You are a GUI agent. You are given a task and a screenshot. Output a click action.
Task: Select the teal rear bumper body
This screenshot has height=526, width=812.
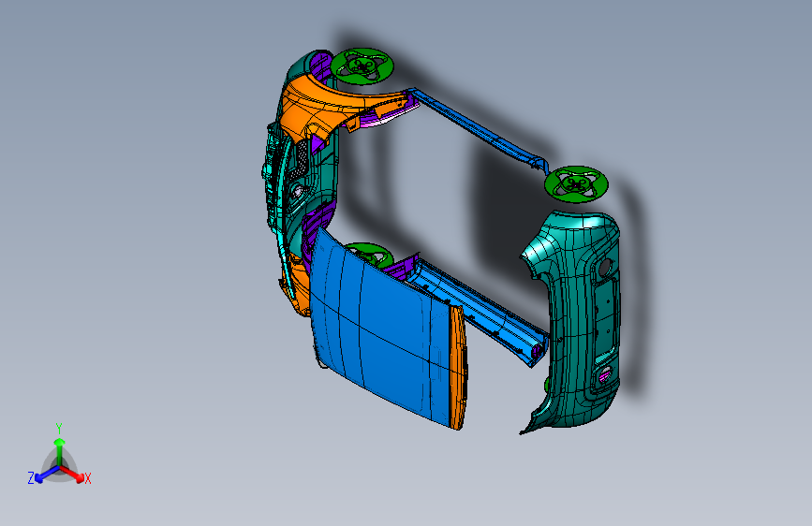click(x=575, y=321)
